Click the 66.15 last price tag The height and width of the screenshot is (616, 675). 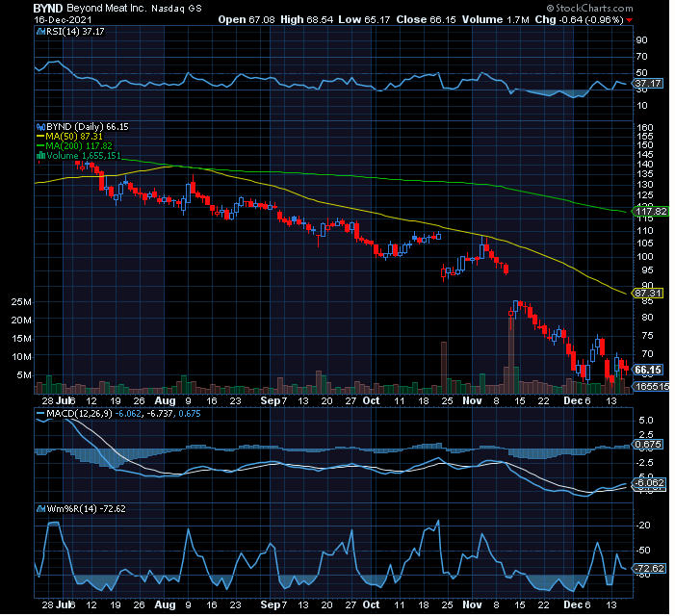[648, 370]
